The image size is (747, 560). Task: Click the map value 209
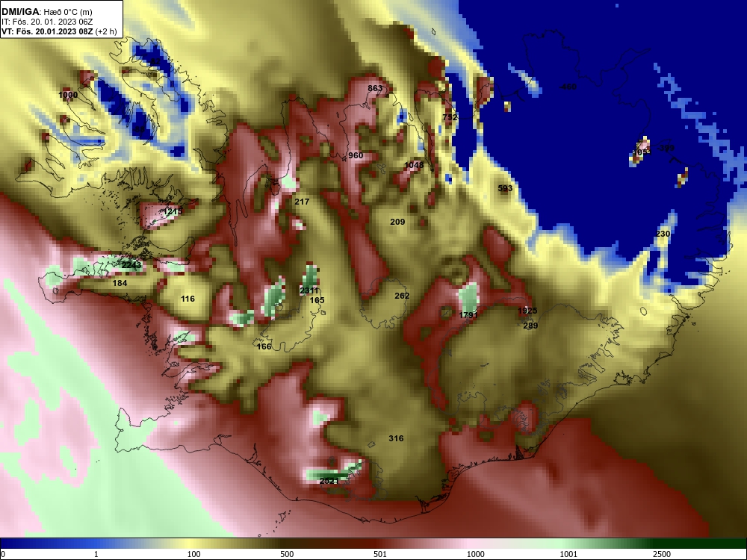pos(397,222)
